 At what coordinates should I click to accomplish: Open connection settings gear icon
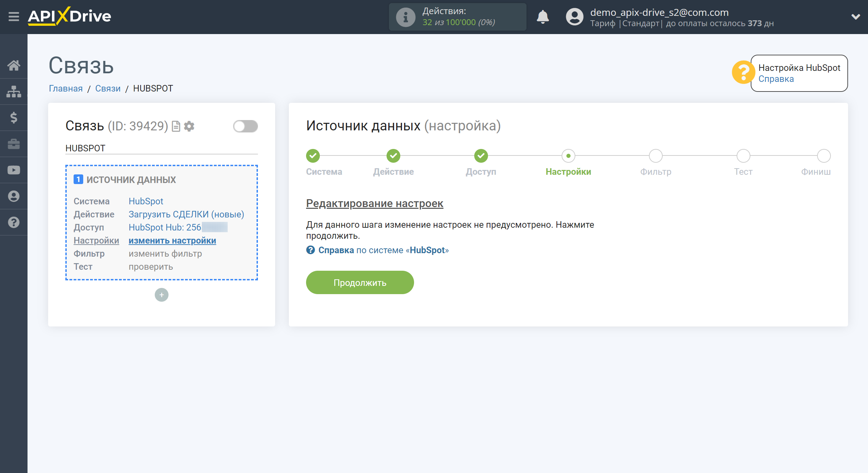[x=189, y=126]
